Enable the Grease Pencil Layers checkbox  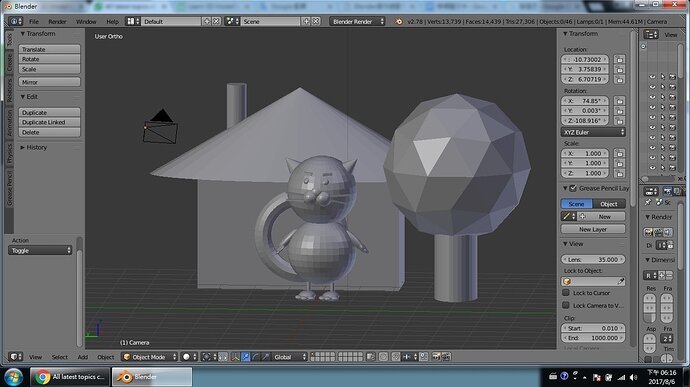pyautogui.click(x=573, y=188)
